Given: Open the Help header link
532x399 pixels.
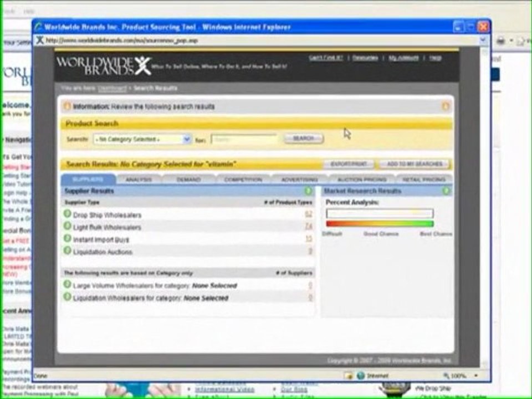Looking at the screenshot, I should coord(436,58).
